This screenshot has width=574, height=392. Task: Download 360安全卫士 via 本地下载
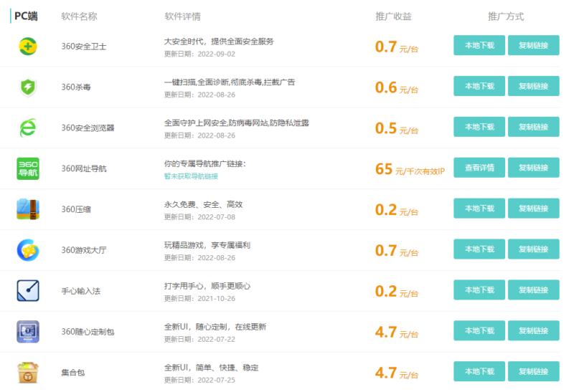[479, 45]
